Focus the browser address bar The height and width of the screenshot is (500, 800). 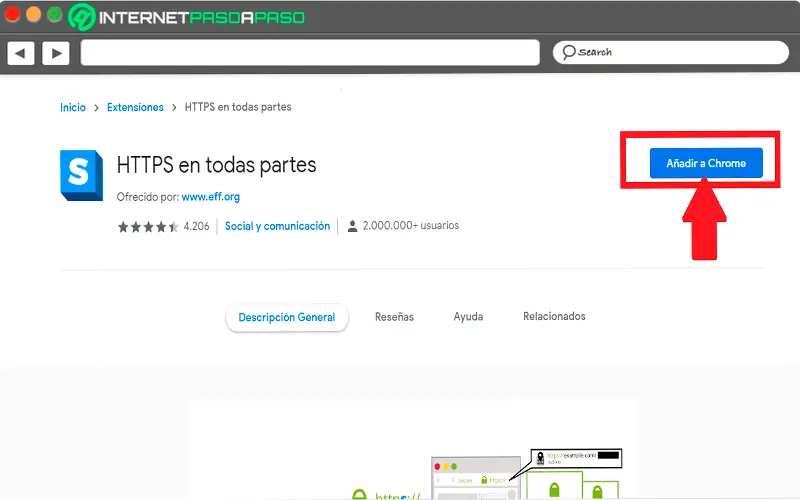click(x=310, y=53)
